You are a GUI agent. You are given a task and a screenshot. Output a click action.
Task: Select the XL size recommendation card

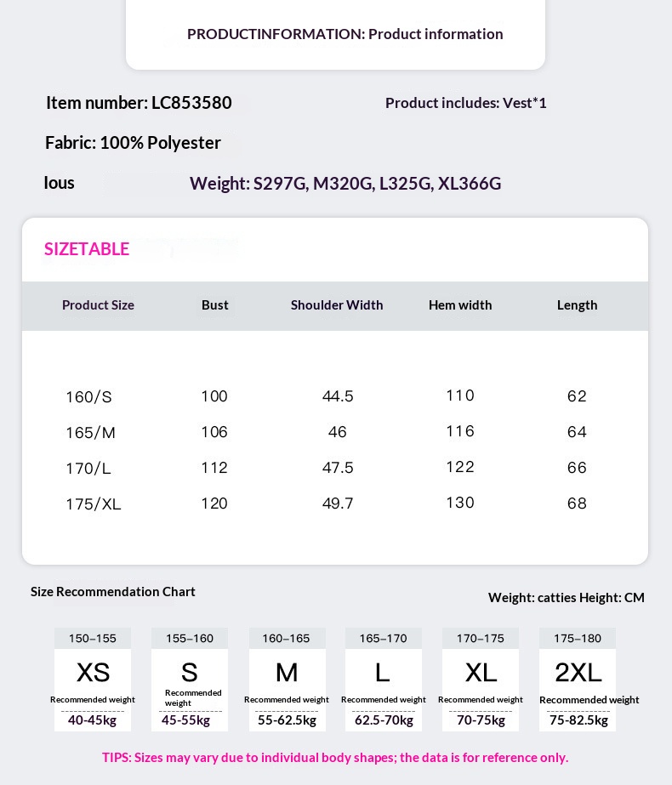(481, 680)
